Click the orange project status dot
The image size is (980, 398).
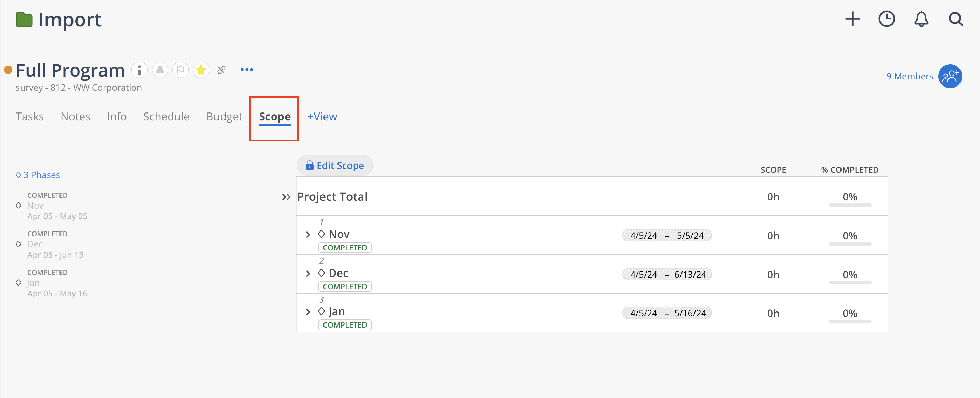click(8, 70)
